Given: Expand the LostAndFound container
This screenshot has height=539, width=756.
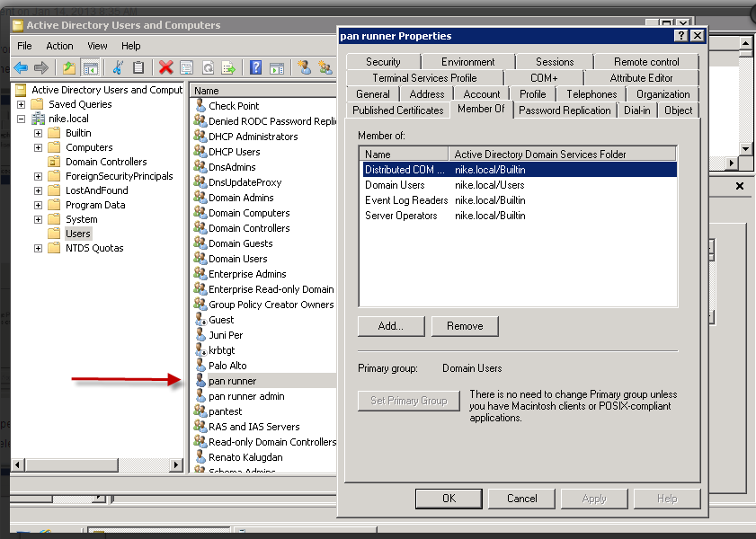Looking at the screenshot, I should pos(38,190).
